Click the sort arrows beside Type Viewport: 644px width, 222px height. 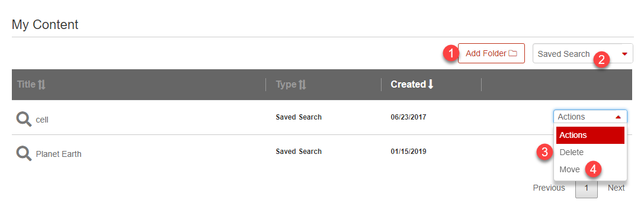coord(302,85)
